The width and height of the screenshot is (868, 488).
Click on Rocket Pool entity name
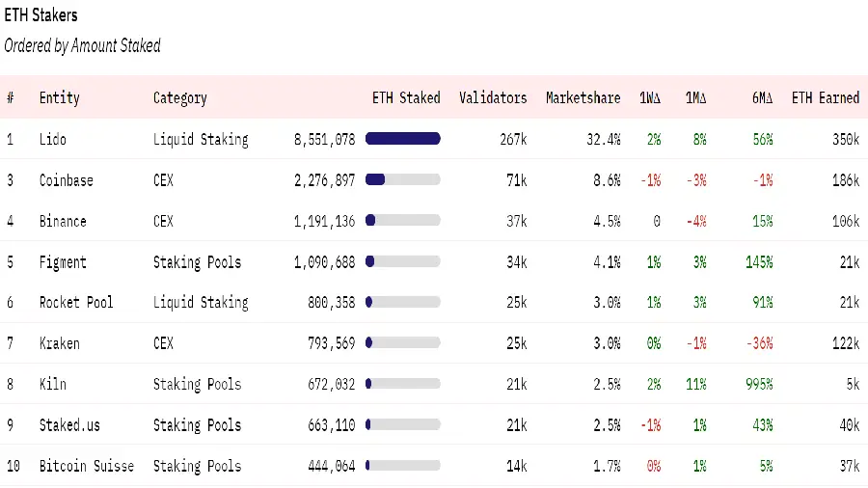76,303
